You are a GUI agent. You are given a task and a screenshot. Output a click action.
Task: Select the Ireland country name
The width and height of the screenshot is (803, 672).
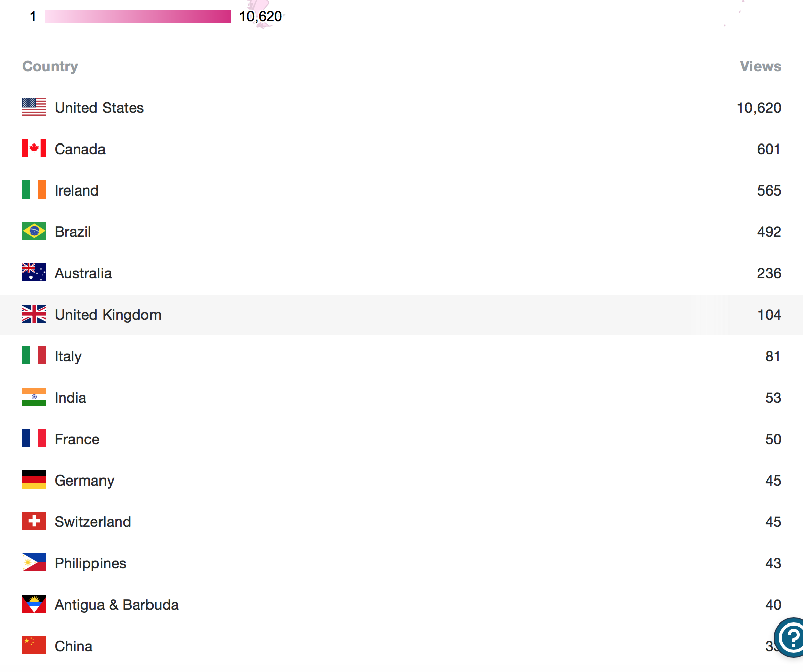pos(77,190)
